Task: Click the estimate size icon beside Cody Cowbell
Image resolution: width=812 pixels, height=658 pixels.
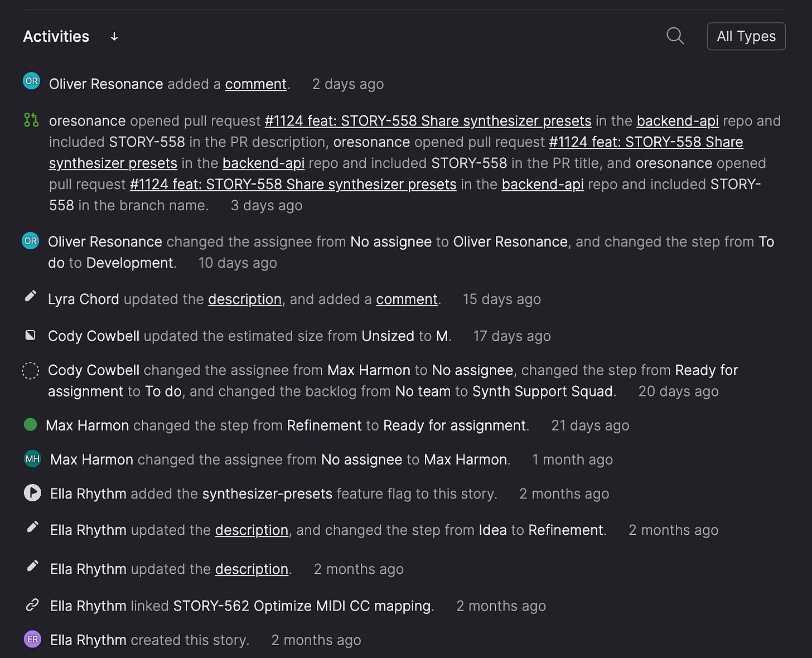Action: 31,335
